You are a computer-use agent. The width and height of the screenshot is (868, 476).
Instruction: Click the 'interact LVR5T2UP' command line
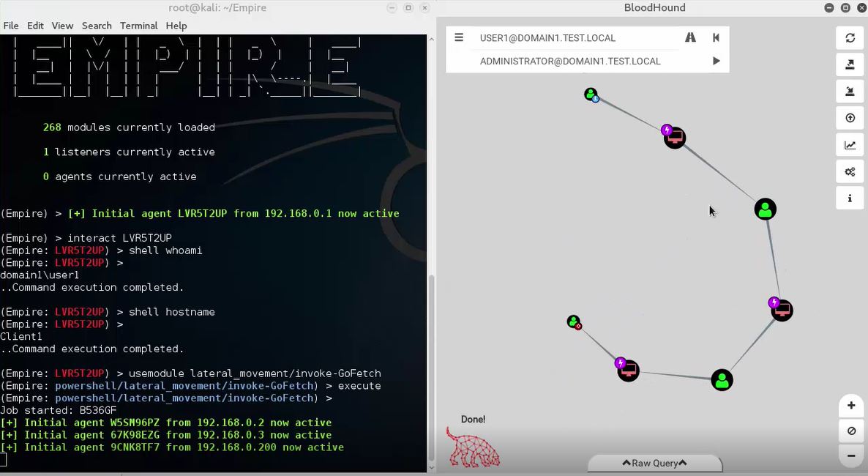(x=86, y=238)
